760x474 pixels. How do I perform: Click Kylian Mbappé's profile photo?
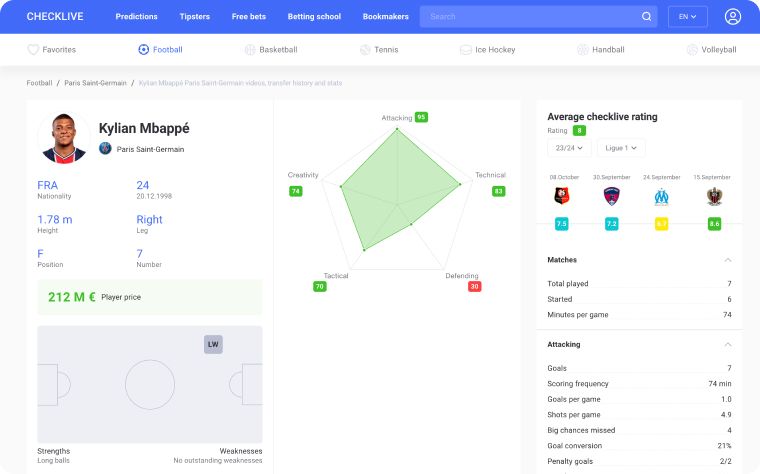tap(63, 138)
